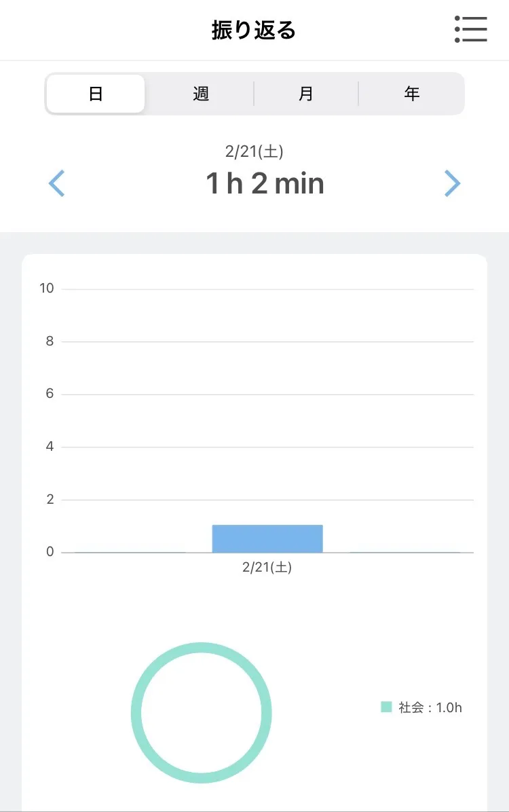Click the y-axis label 10
The height and width of the screenshot is (812, 509).
(x=46, y=289)
